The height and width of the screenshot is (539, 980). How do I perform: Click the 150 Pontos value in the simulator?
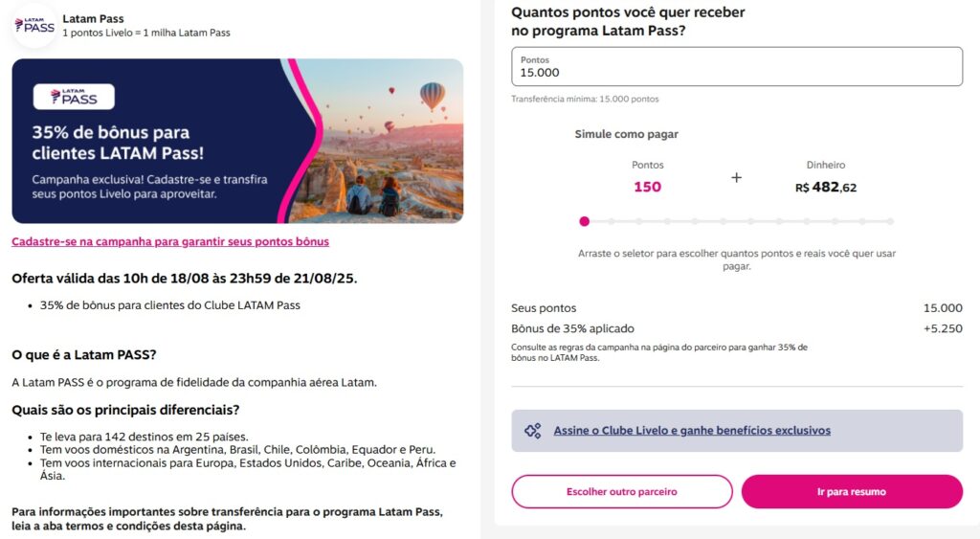pos(647,187)
